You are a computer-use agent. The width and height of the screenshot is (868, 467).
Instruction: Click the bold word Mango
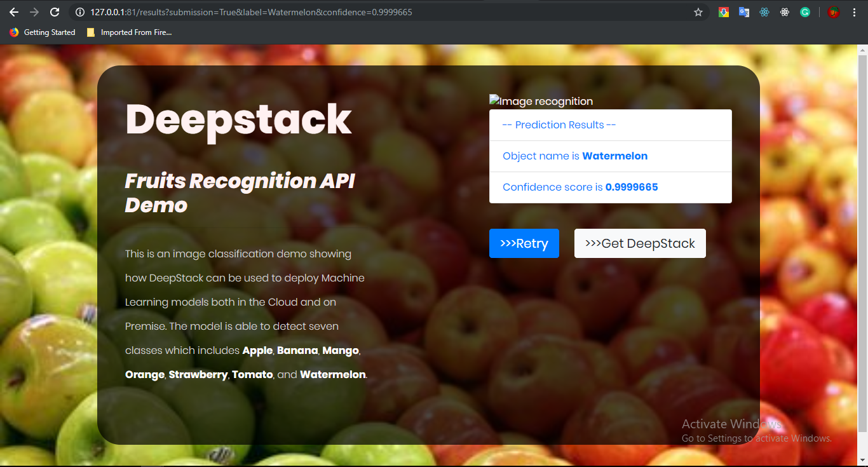tap(341, 351)
